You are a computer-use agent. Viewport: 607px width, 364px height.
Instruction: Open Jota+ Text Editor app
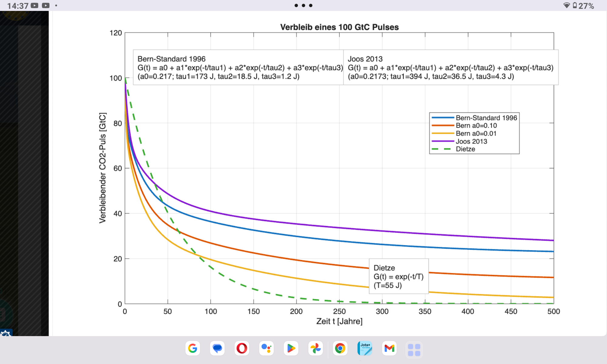365,348
